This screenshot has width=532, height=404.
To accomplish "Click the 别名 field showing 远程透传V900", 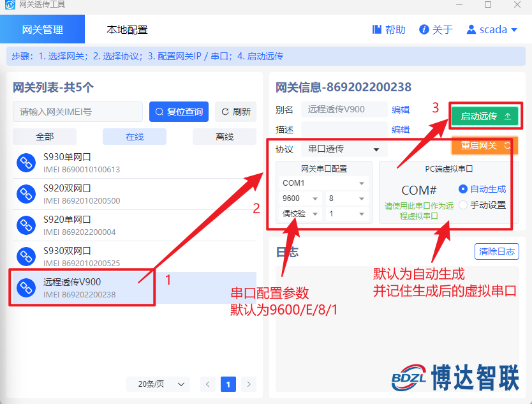I will [344, 109].
